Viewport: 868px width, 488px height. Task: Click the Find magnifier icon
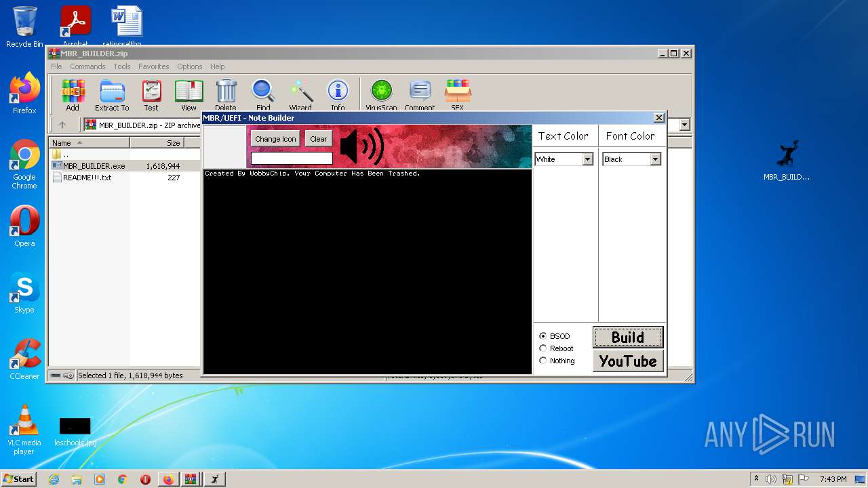point(263,94)
